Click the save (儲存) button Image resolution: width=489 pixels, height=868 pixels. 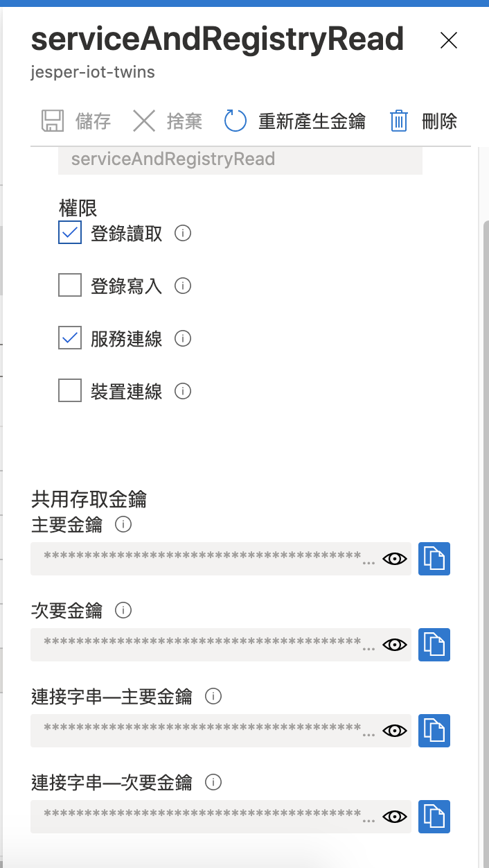click(x=76, y=121)
